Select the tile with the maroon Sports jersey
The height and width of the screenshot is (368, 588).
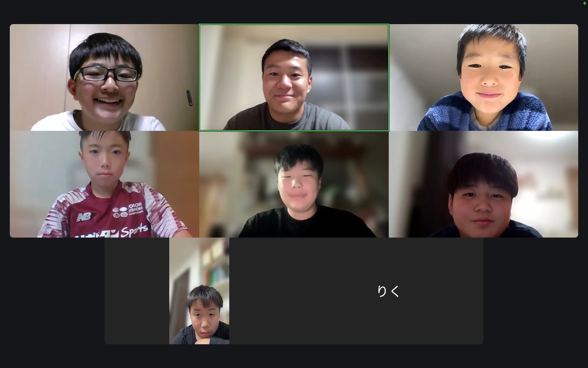[104, 184]
